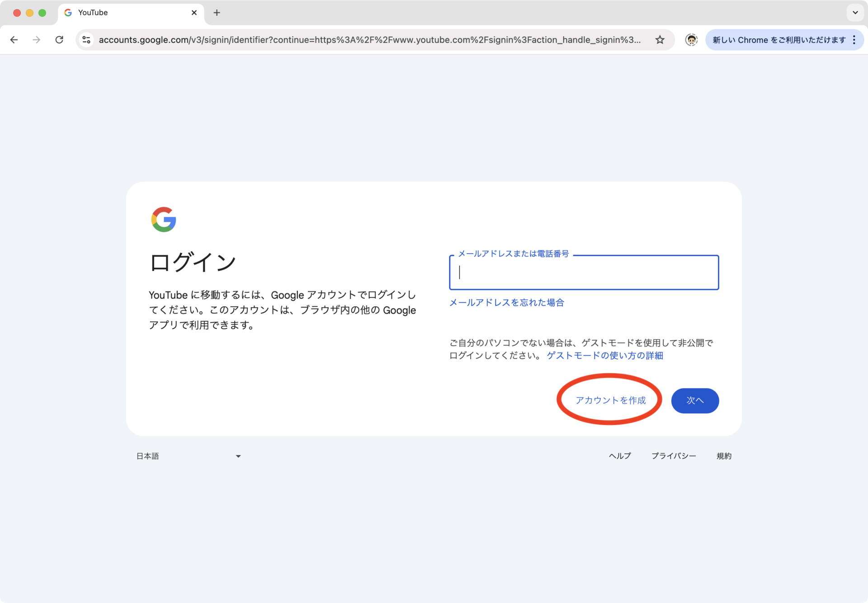Click the browser forward arrow
This screenshot has height=603, width=868.
pyautogui.click(x=37, y=40)
